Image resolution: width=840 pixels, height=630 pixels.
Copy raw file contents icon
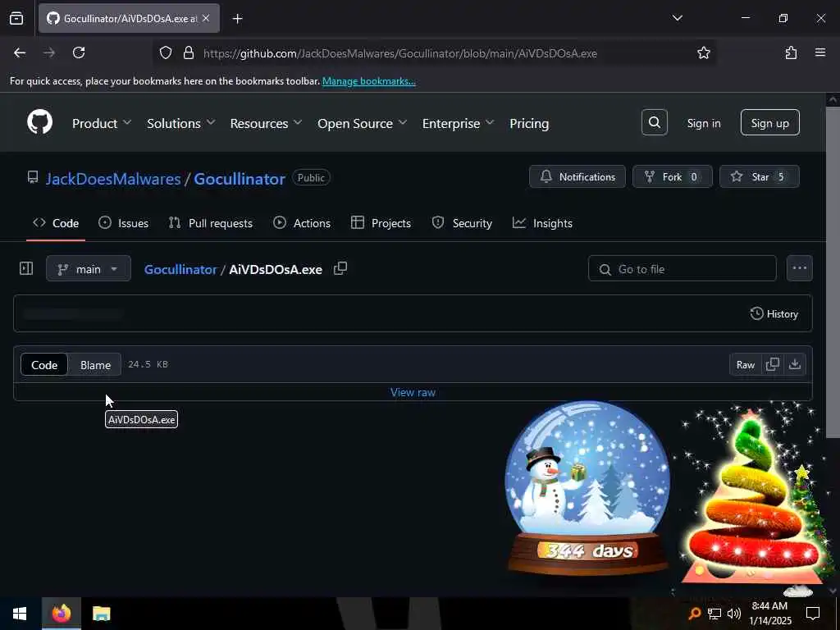coord(773,364)
